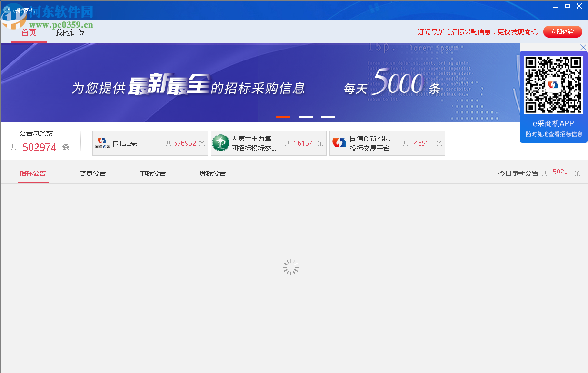
Task: Maximize the e采商机 window
Action: tap(567, 6)
